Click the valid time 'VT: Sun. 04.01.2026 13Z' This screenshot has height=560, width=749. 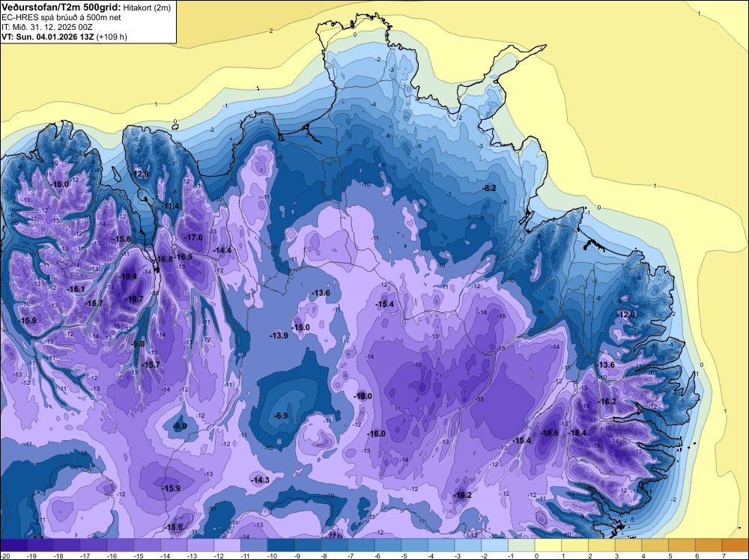(48, 37)
